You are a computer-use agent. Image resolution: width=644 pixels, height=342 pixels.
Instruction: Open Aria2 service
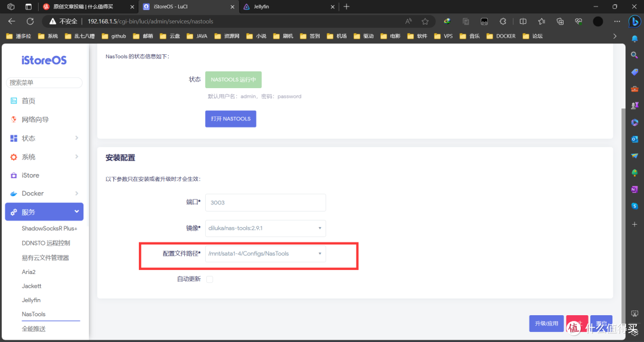click(x=29, y=272)
